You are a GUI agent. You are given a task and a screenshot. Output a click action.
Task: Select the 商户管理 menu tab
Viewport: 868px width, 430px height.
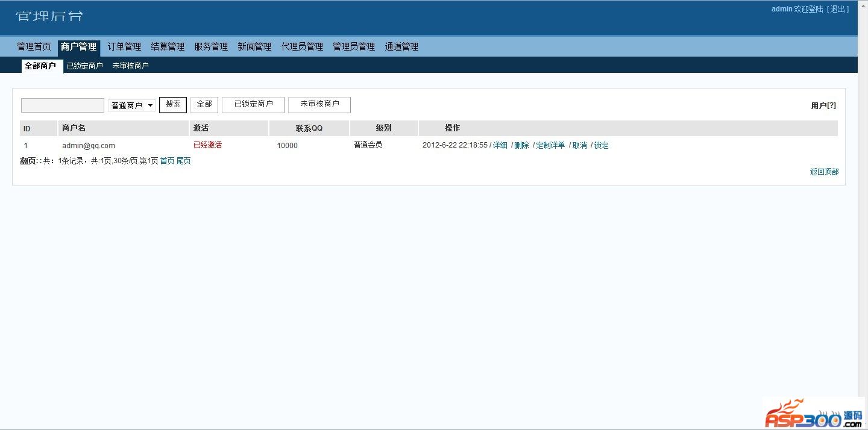(x=79, y=47)
